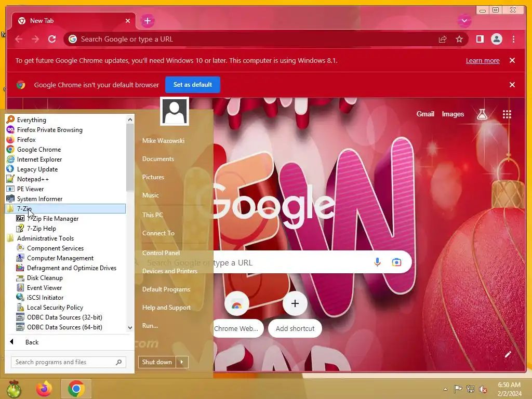Start voice search with microphone
This screenshot has width=532, height=399.
point(377,262)
